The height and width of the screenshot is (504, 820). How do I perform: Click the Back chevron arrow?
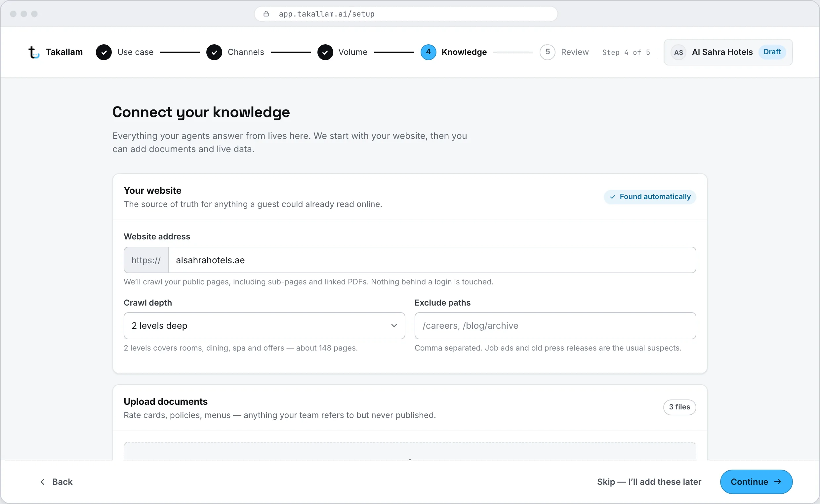point(43,482)
